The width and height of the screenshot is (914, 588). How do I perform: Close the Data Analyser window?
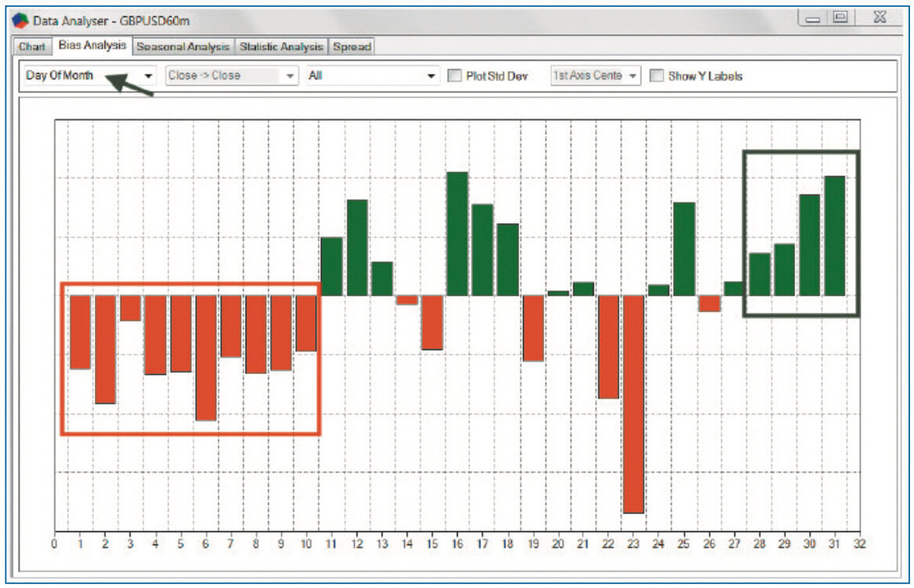click(x=880, y=17)
